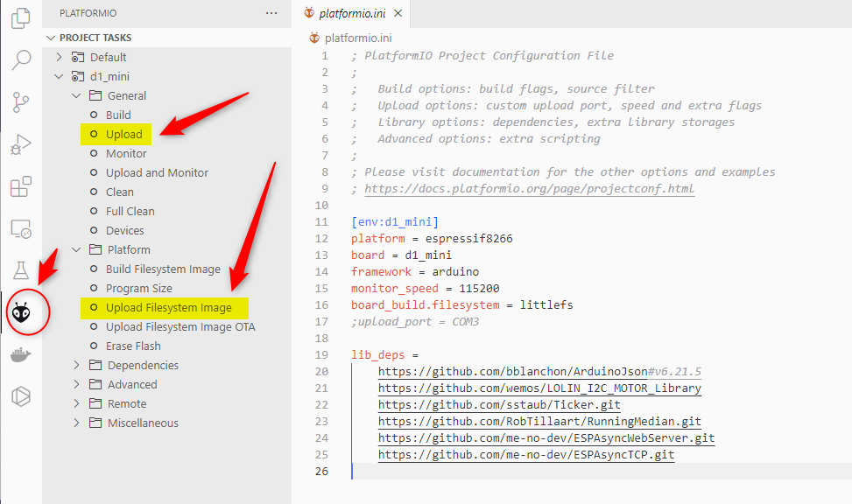Viewport: 852px width, 504px height.
Task: Click the PlatformIO alien head icon
Action: click(22, 311)
